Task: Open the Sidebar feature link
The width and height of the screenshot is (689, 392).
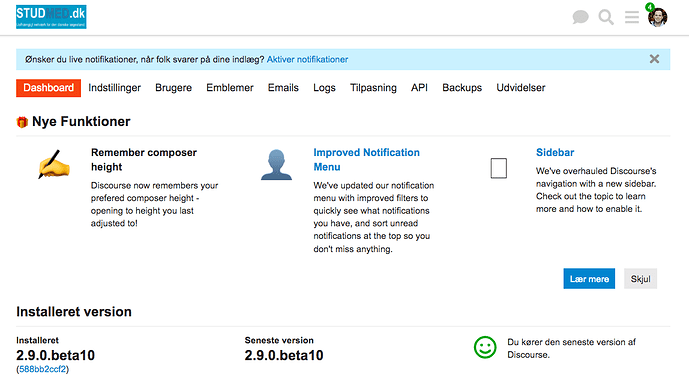Action: pyautogui.click(x=555, y=152)
